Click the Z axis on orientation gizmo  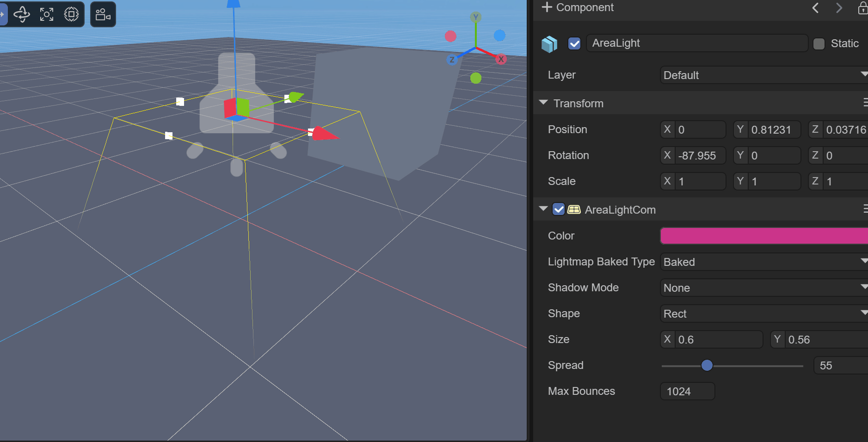[452, 60]
